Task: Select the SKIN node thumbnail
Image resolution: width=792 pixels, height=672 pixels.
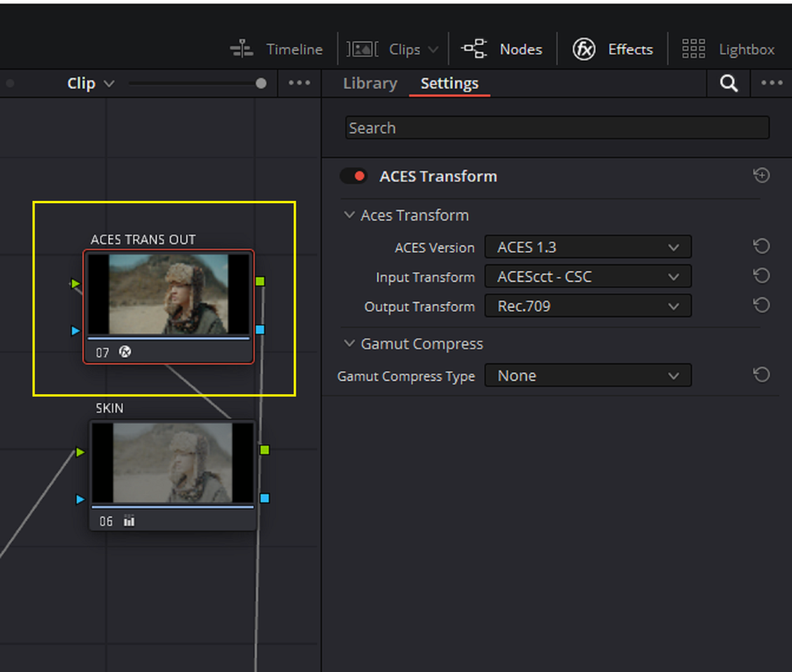Action: tap(173, 463)
